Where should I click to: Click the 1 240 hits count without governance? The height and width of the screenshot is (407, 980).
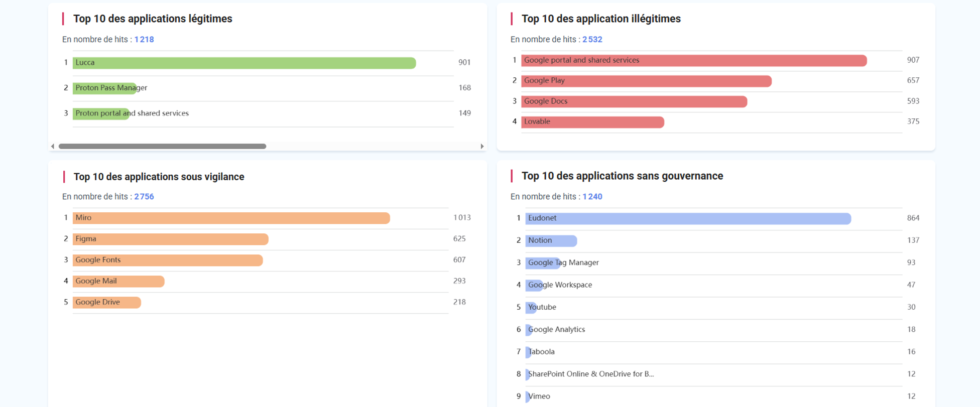pyautogui.click(x=592, y=197)
